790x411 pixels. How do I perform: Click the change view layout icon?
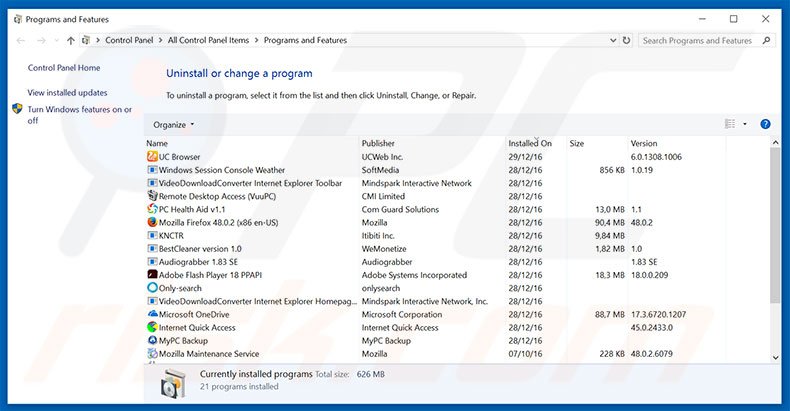click(x=730, y=124)
